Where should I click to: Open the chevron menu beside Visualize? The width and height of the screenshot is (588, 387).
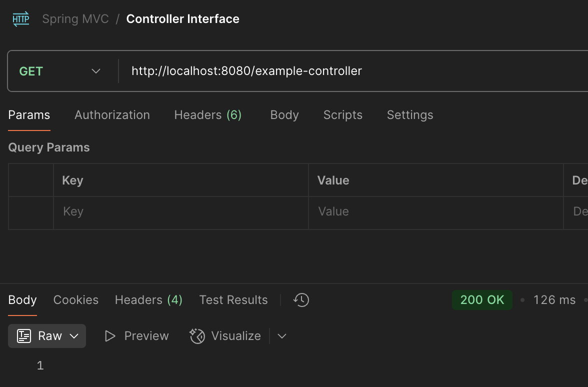(x=282, y=336)
